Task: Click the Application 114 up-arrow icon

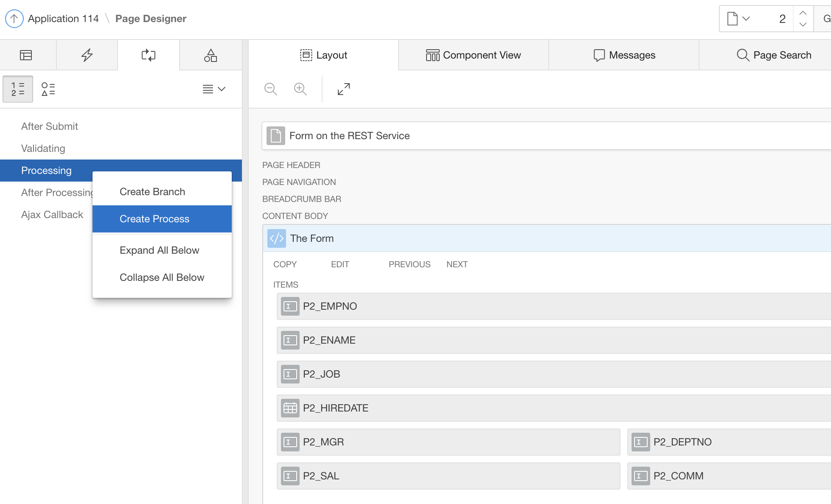Action: click(14, 19)
